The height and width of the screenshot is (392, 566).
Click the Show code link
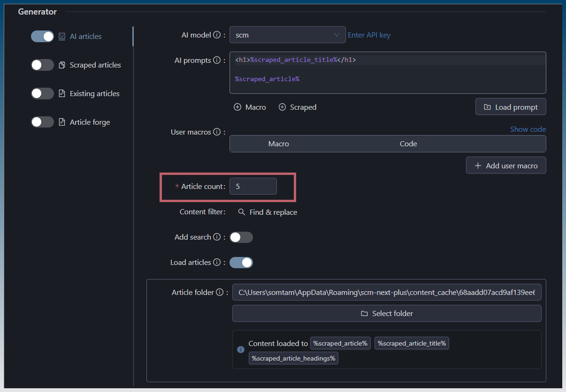point(528,129)
